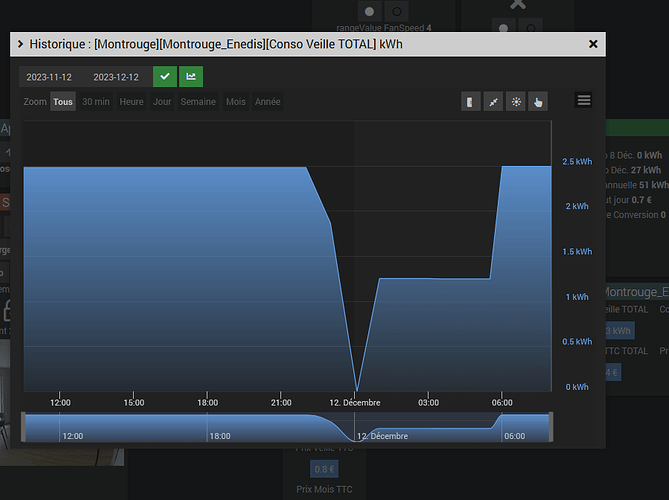Choose the Semaine zoom option

[198, 102]
